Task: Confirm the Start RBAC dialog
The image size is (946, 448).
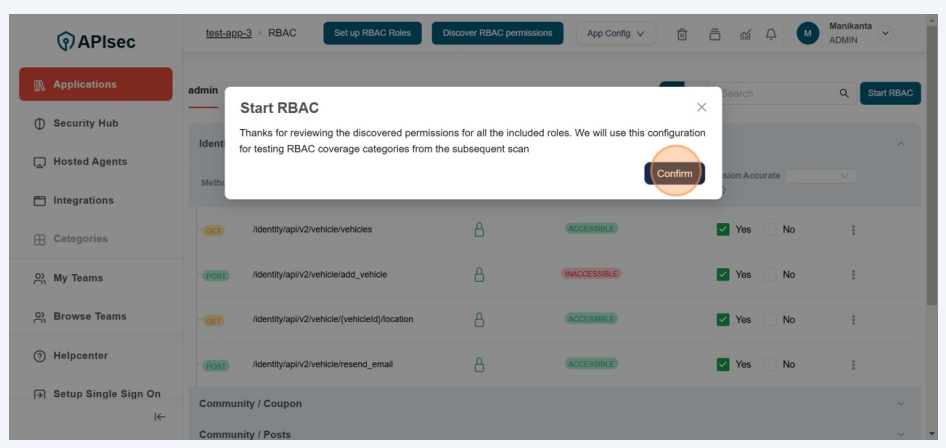Action: [674, 174]
